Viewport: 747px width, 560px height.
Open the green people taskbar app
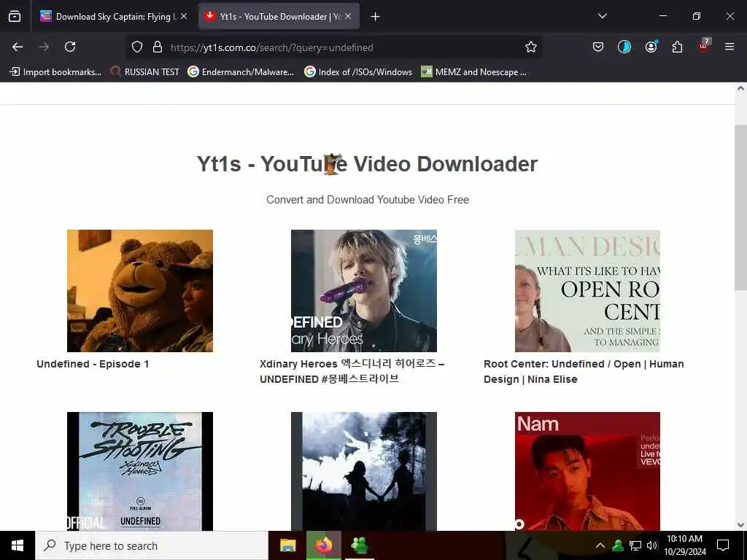point(360,545)
